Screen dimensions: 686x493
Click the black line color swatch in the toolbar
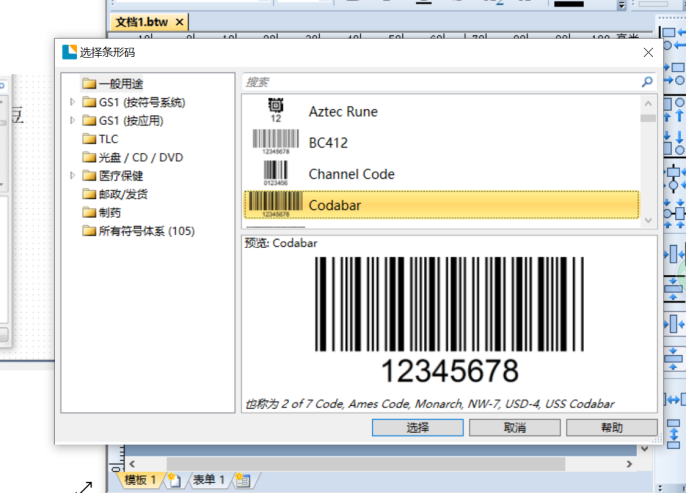[568, 4]
